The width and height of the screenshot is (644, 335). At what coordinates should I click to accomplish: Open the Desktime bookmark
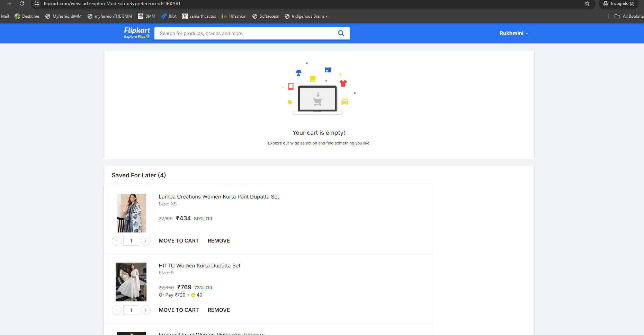point(27,16)
